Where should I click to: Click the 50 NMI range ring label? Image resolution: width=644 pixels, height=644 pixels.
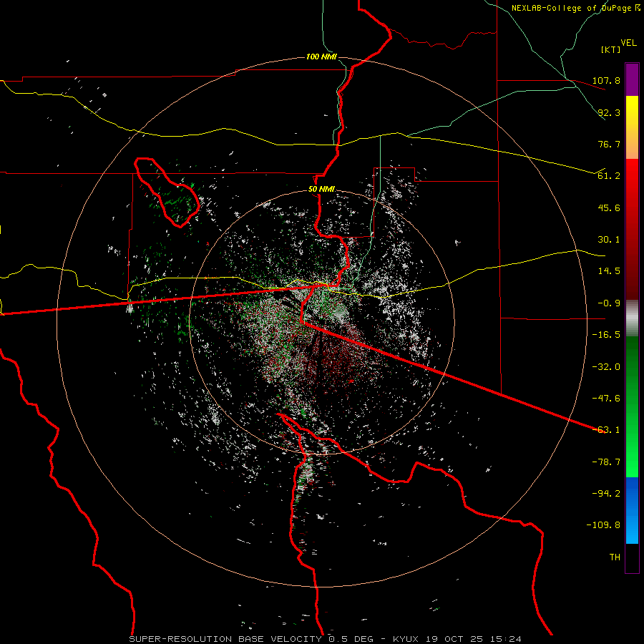coord(321,189)
